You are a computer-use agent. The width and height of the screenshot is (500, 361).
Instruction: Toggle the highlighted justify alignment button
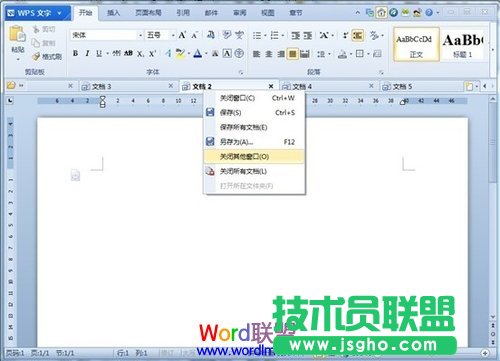point(292,54)
